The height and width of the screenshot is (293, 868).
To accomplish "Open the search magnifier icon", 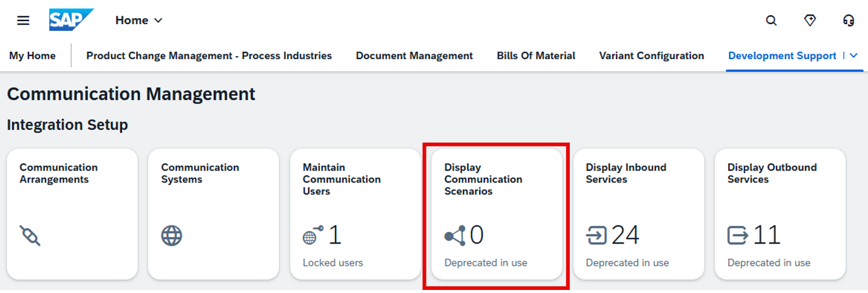I will pyautogui.click(x=771, y=20).
